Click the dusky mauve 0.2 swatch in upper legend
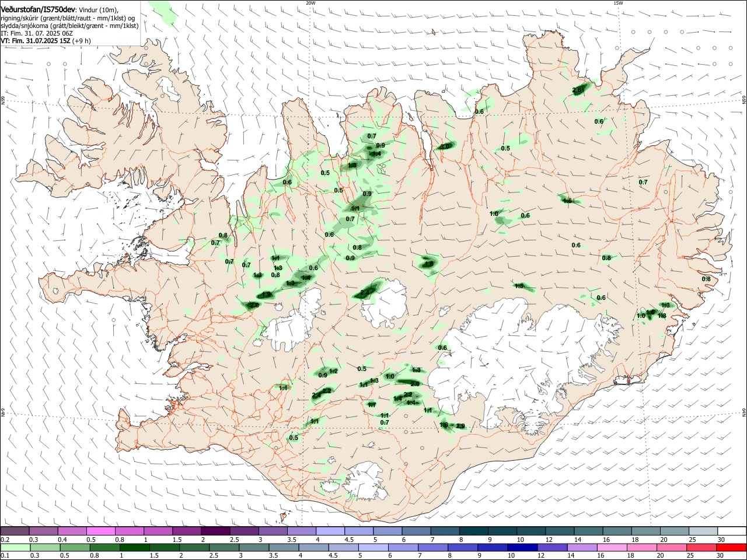 click(15, 531)
